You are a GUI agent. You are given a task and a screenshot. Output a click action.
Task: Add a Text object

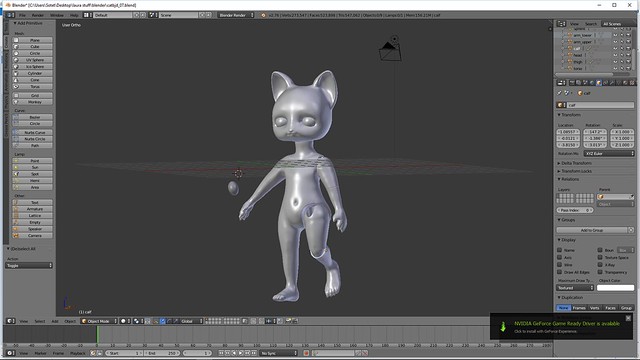coord(32,202)
